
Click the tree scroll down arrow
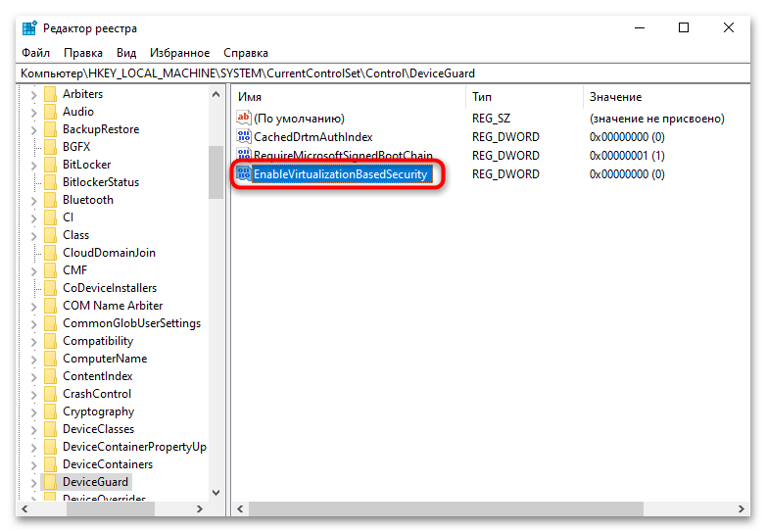pyautogui.click(x=215, y=493)
